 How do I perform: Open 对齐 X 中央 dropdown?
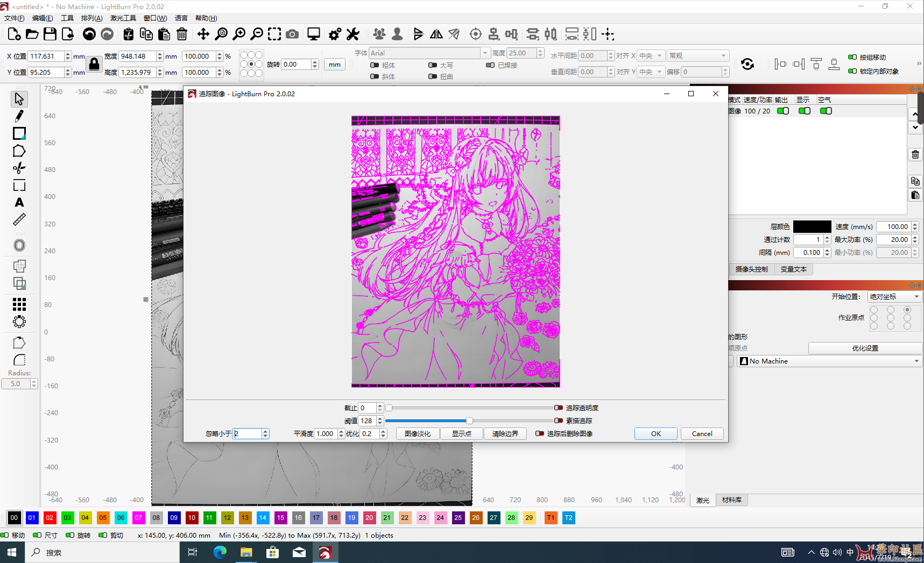(651, 56)
